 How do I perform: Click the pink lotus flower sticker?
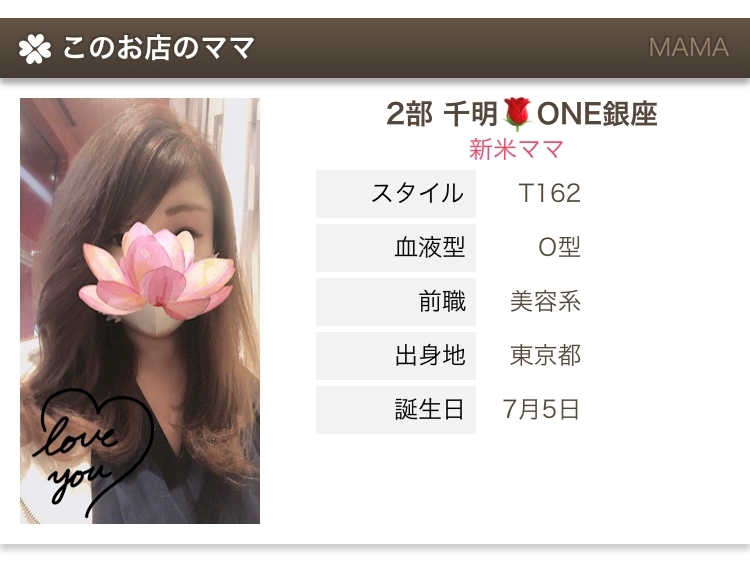157,271
